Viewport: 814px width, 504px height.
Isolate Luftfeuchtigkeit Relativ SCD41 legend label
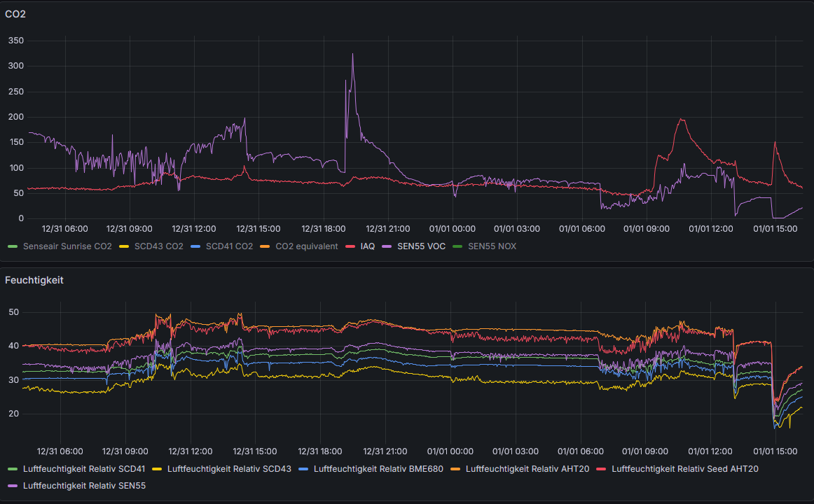click(x=84, y=469)
